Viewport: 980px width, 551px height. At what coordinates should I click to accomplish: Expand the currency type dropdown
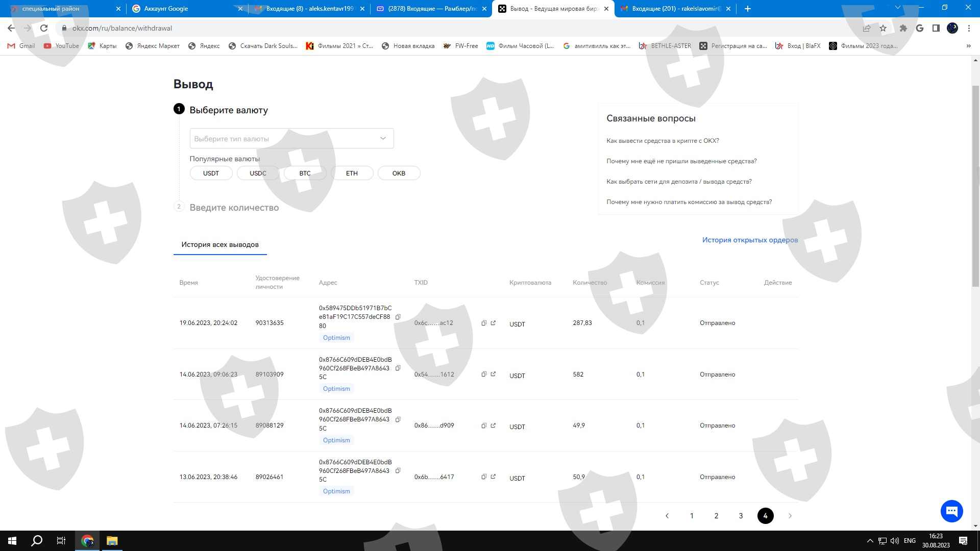tap(291, 138)
